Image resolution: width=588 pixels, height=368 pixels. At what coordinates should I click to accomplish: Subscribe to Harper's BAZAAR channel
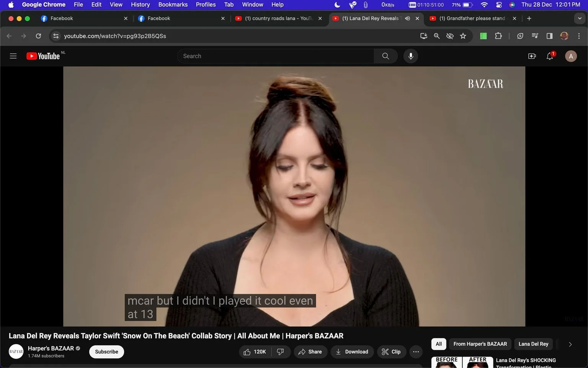click(x=106, y=352)
